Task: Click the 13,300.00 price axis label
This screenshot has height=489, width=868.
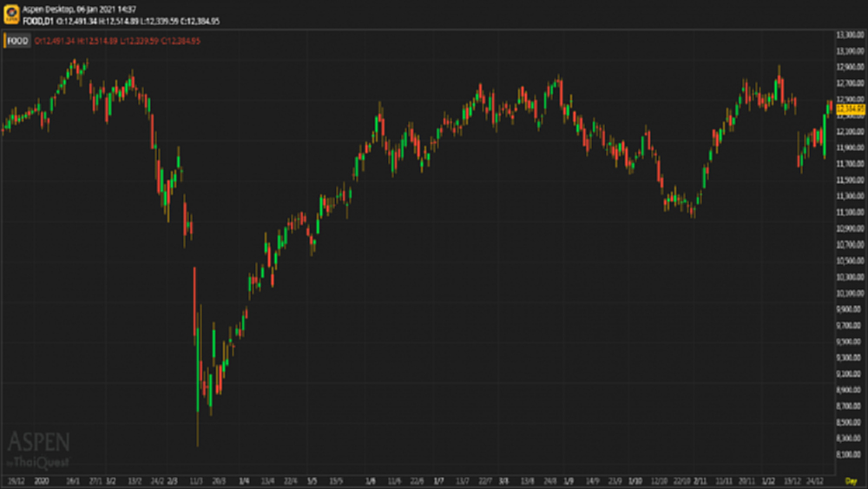Action: [851, 35]
